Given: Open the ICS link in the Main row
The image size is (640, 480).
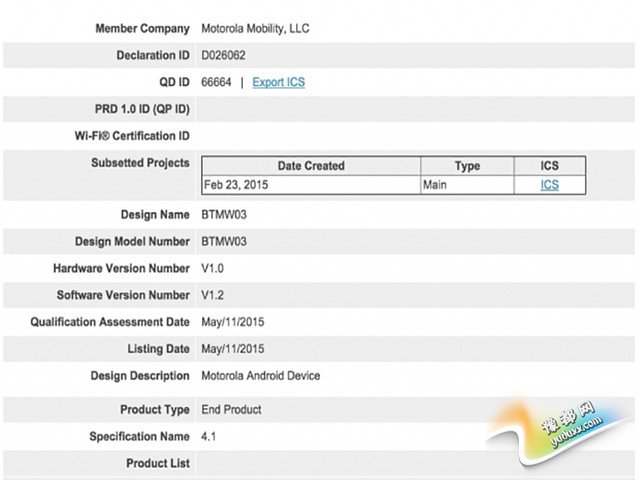Looking at the screenshot, I should click(x=549, y=185).
